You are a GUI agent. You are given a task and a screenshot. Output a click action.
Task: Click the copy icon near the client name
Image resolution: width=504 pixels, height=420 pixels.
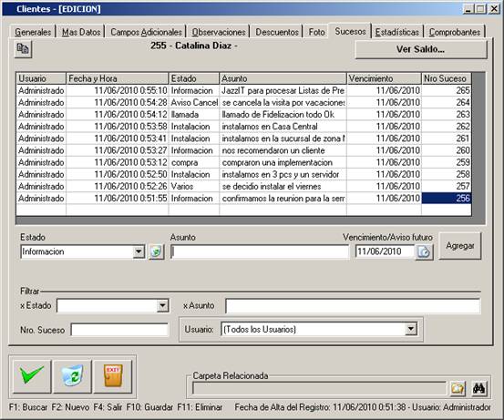click(x=23, y=49)
